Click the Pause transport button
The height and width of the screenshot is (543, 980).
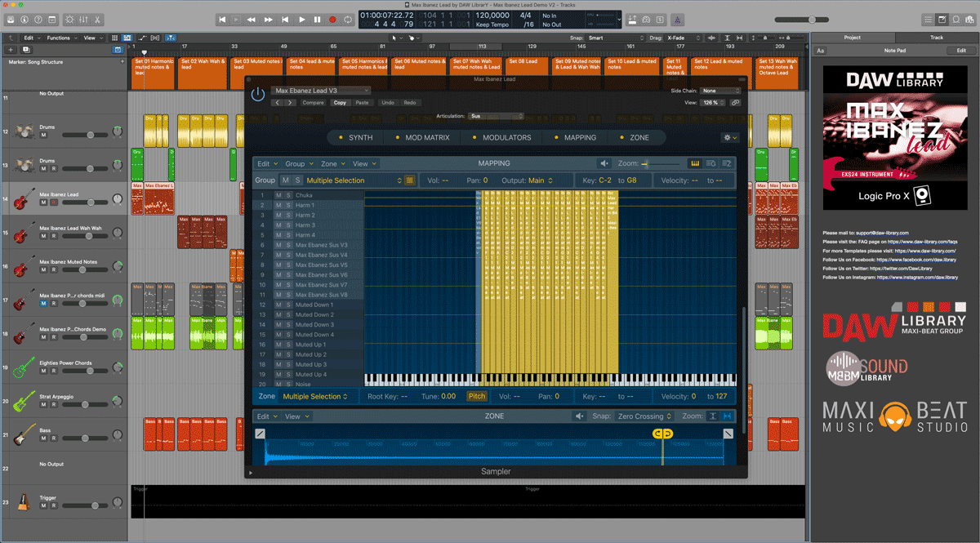click(x=317, y=19)
